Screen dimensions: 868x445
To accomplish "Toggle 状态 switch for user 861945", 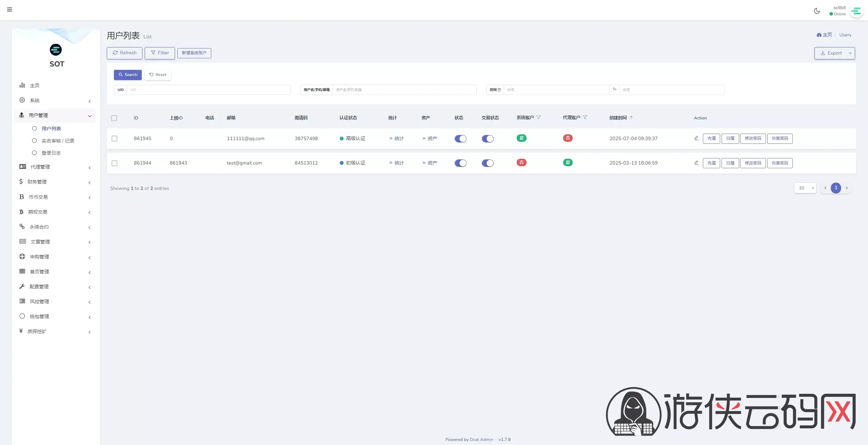I will [x=460, y=138].
